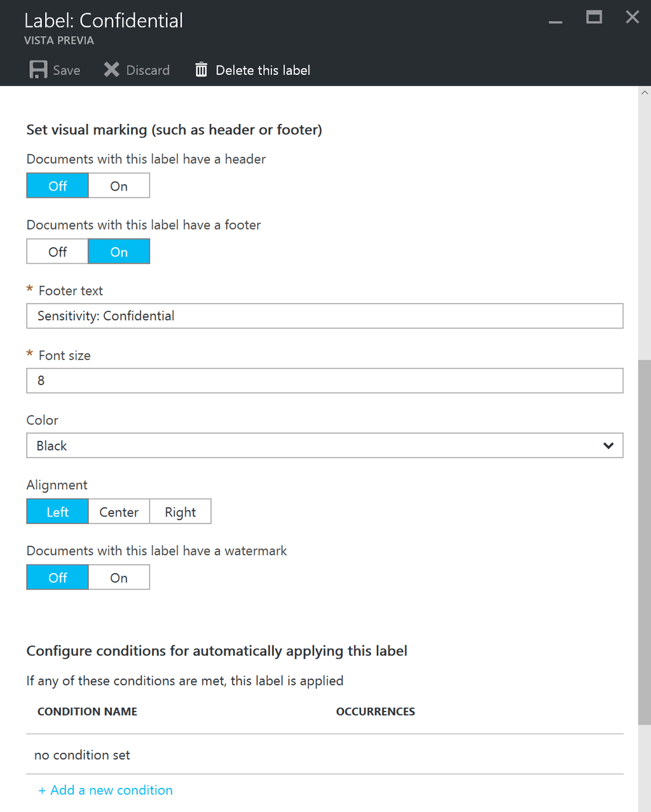This screenshot has width=651, height=812.
Task: Open the Color dropdown
Action: click(x=325, y=445)
